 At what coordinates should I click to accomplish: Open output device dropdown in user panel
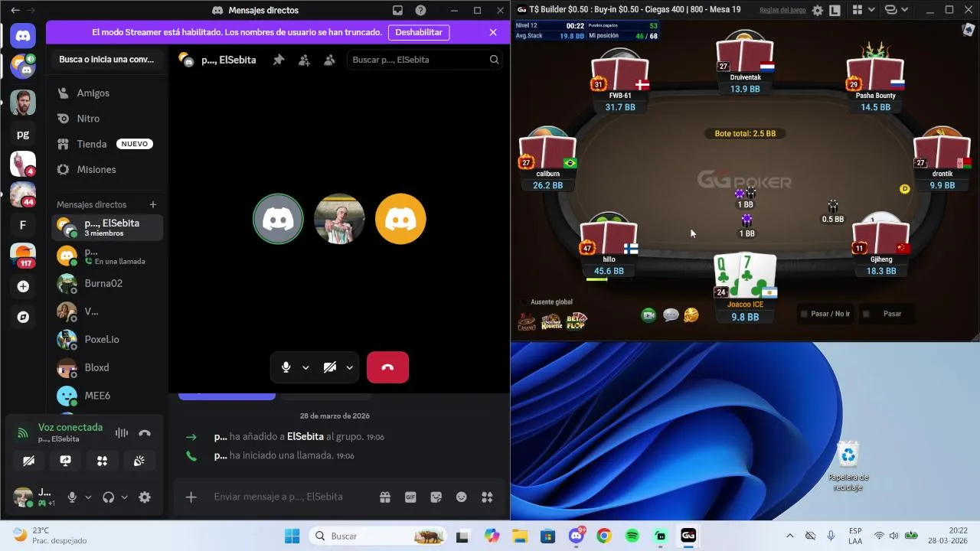(124, 497)
